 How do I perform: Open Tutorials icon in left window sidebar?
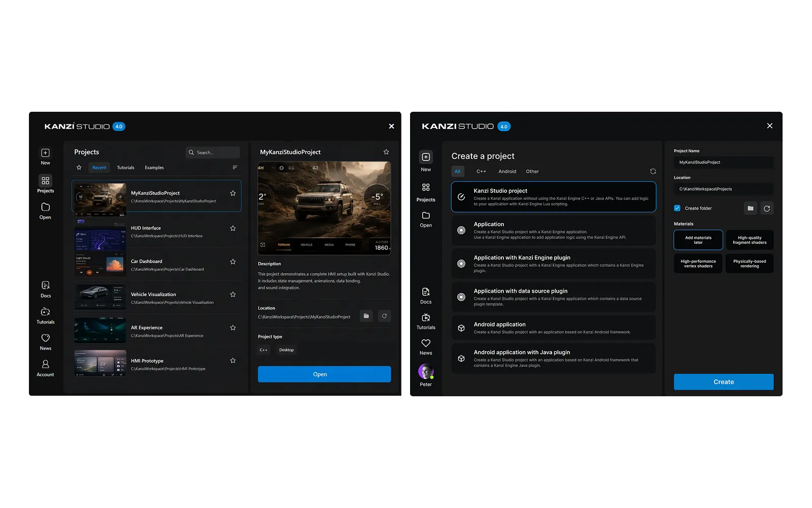45,311
